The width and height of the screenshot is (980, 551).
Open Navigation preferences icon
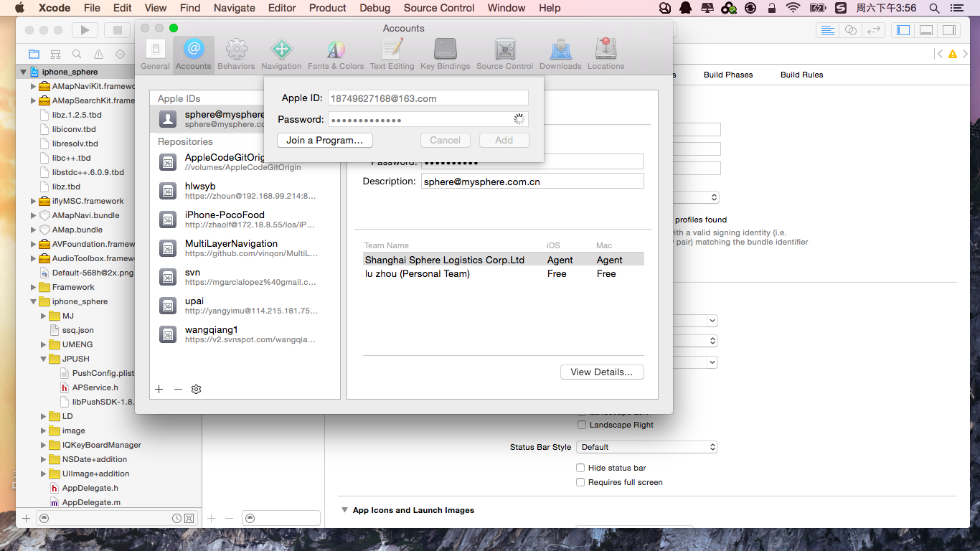281,55
